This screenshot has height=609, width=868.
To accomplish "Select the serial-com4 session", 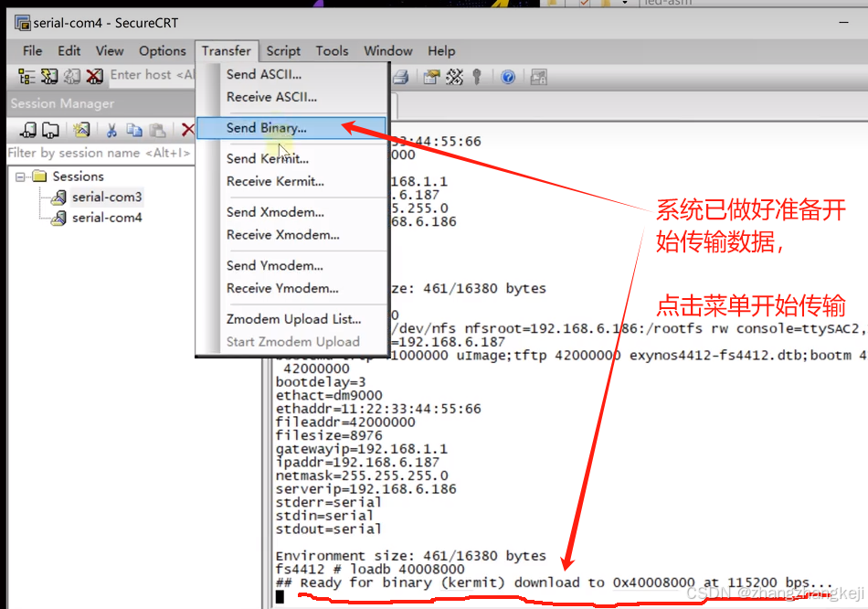I will pyautogui.click(x=107, y=218).
